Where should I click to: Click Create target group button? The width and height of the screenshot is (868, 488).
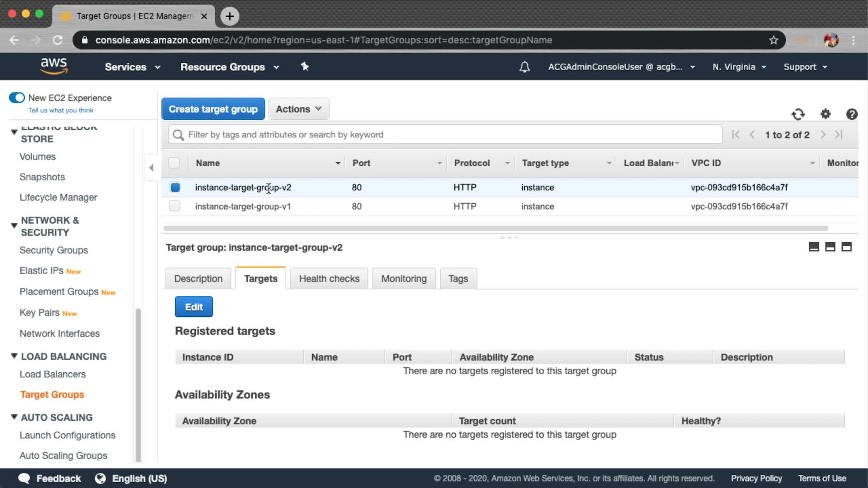(213, 109)
